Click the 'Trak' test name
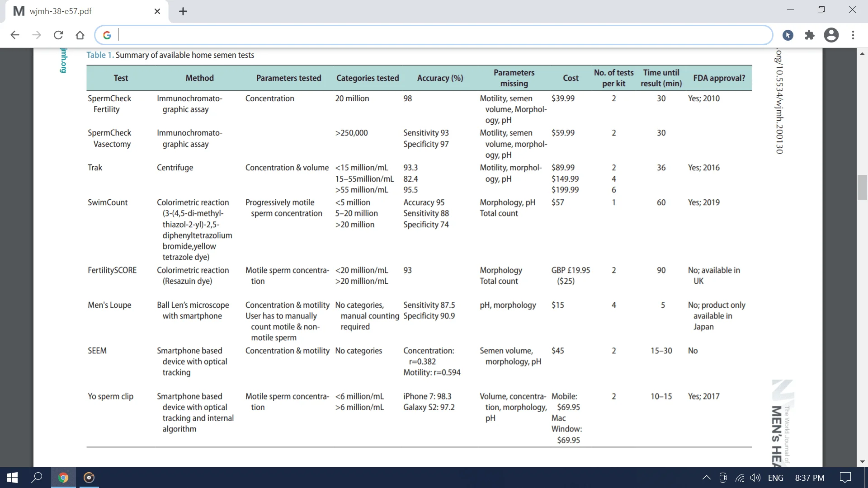This screenshot has width=868, height=488. coord(95,168)
